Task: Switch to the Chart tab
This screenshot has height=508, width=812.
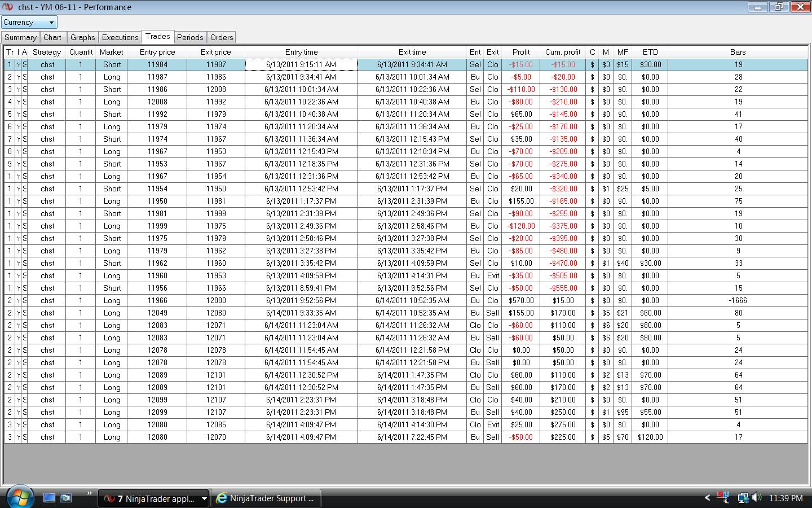Action: coord(52,37)
